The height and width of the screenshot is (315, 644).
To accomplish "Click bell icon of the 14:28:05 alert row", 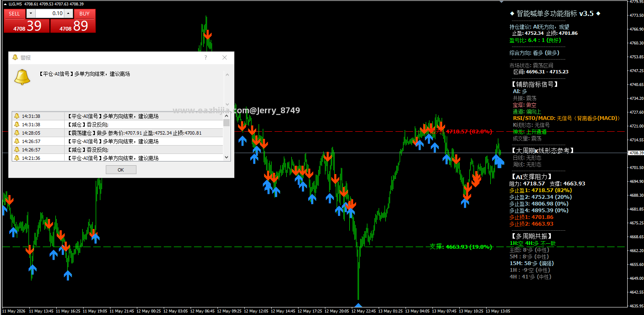I will tap(17, 133).
